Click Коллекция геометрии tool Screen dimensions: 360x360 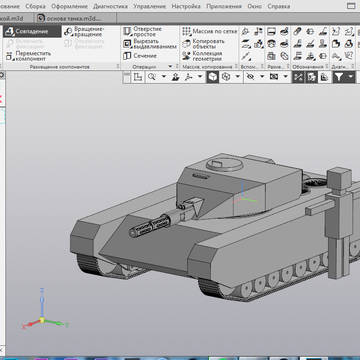tap(202, 56)
